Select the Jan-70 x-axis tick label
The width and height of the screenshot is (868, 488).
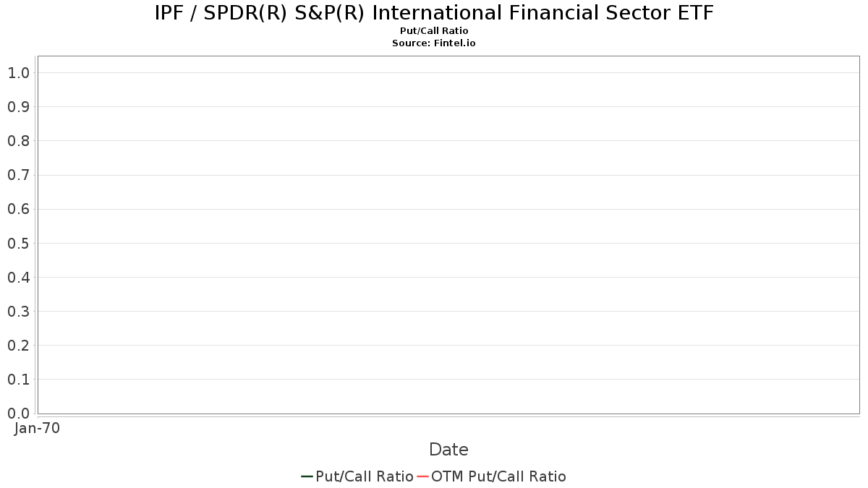[38, 428]
